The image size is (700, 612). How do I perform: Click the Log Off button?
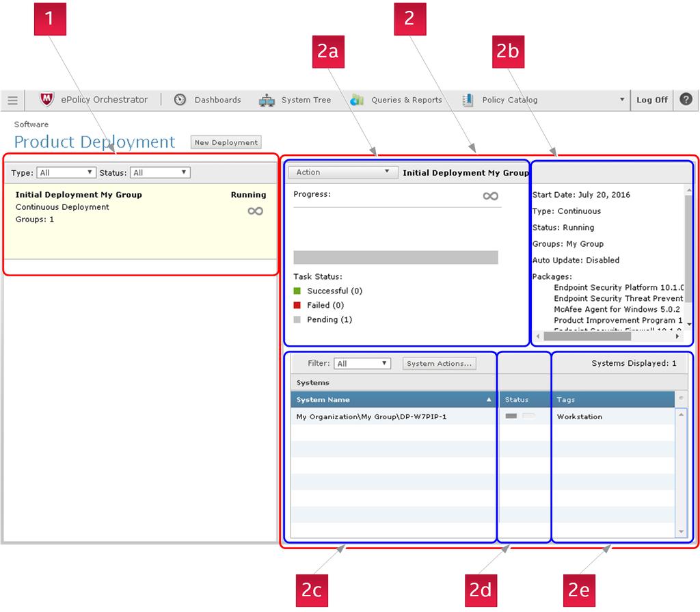pyautogui.click(x=651, y=100)
